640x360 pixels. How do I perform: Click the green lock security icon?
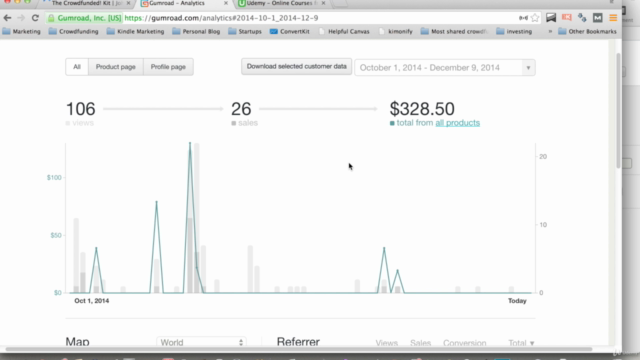click(x=51, y=18)
